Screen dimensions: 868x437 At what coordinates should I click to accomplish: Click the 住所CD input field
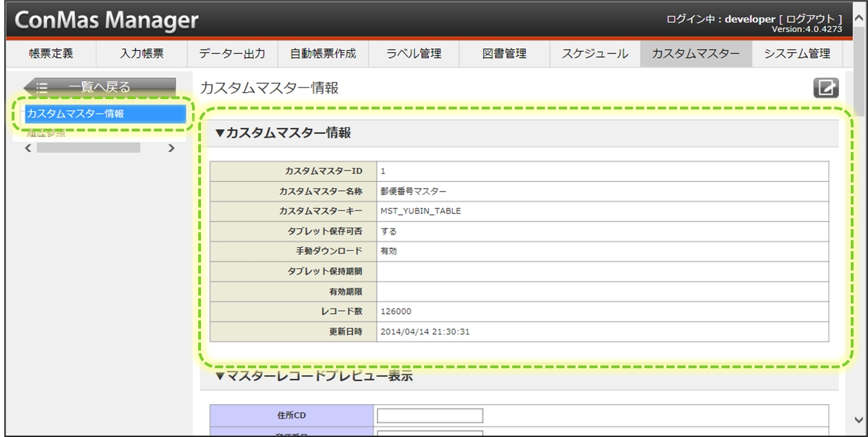tap(430, 416)
